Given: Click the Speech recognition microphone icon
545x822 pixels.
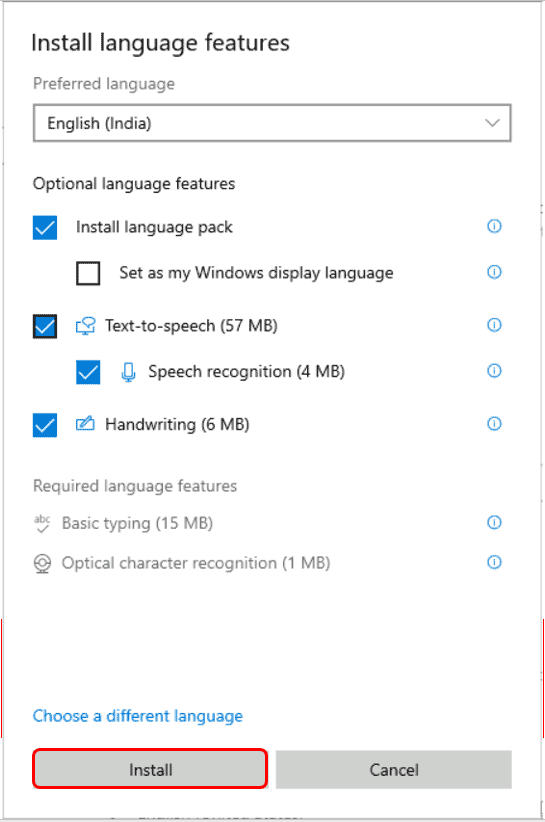Looking at the screenshot, I should pyautogui.click(x=128, y=372).
